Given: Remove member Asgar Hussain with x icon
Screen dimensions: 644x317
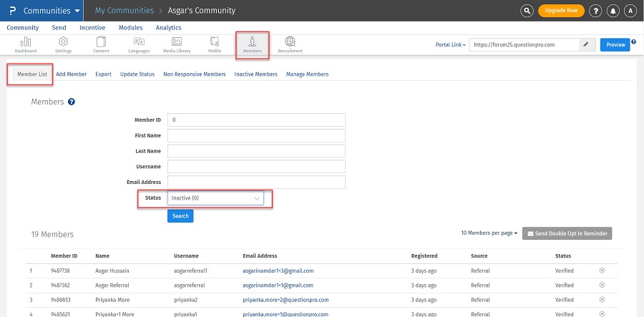Looking at the screenshot, I should click(602, 270).
